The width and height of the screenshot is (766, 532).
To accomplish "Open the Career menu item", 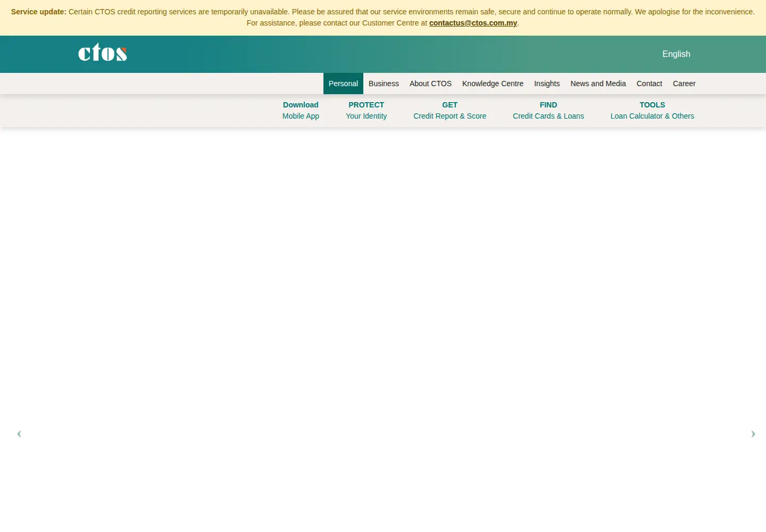I will [x=684, y=84].
